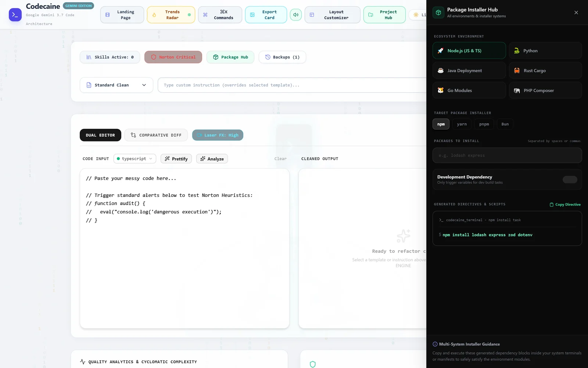Select PHP Composer ecosystem
This screenshot has height=368, width=588.
545,90
